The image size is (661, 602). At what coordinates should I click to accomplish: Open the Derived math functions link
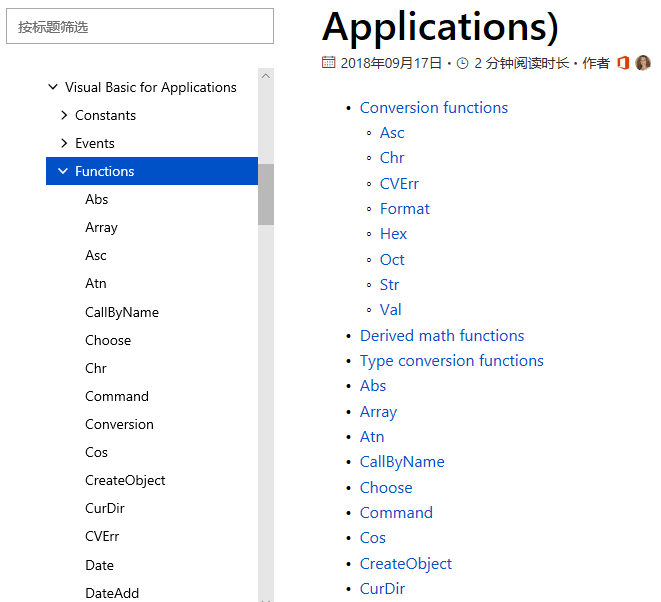coord(442,336)
